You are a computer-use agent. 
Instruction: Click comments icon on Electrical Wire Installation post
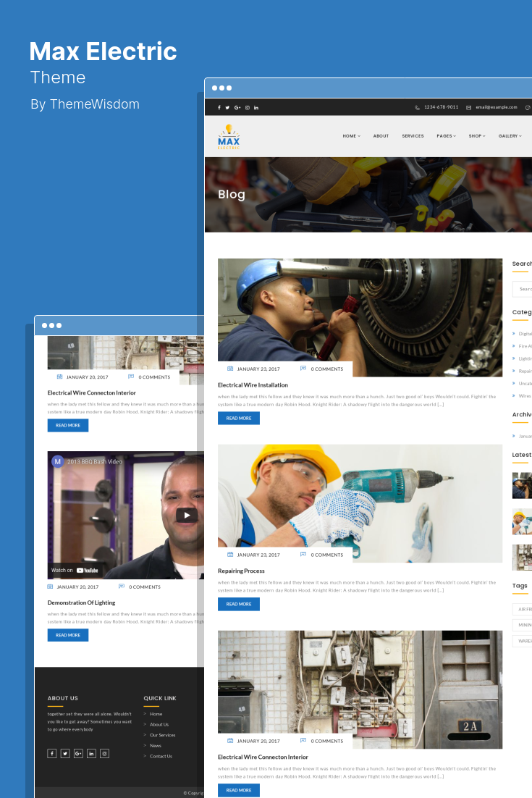point(303,369)
